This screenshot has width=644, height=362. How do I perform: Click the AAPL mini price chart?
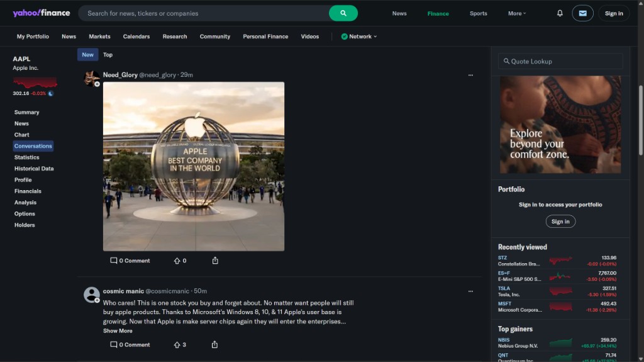(35, 82)
